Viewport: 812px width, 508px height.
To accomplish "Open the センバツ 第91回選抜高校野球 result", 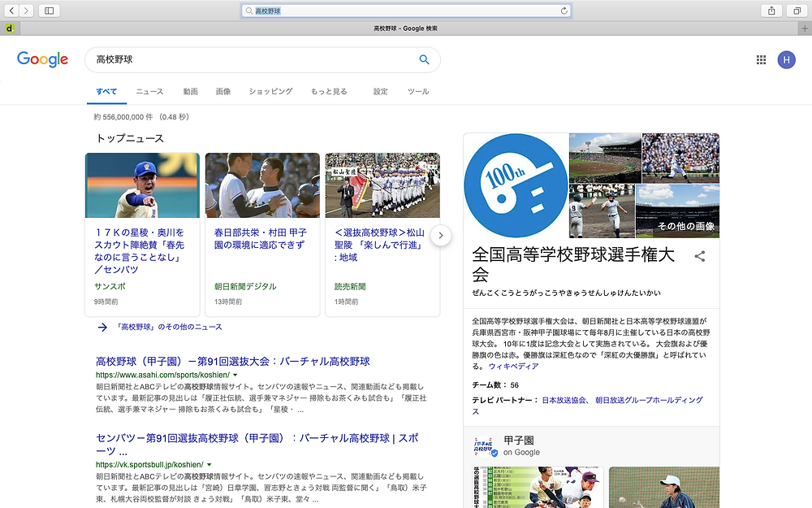I will pos(257,445).
